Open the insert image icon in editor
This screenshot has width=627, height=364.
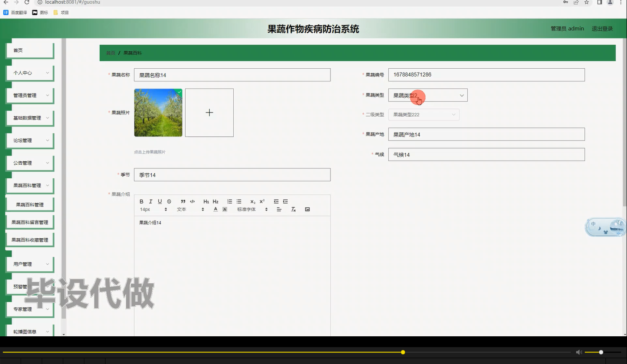[x=307, y=209]
